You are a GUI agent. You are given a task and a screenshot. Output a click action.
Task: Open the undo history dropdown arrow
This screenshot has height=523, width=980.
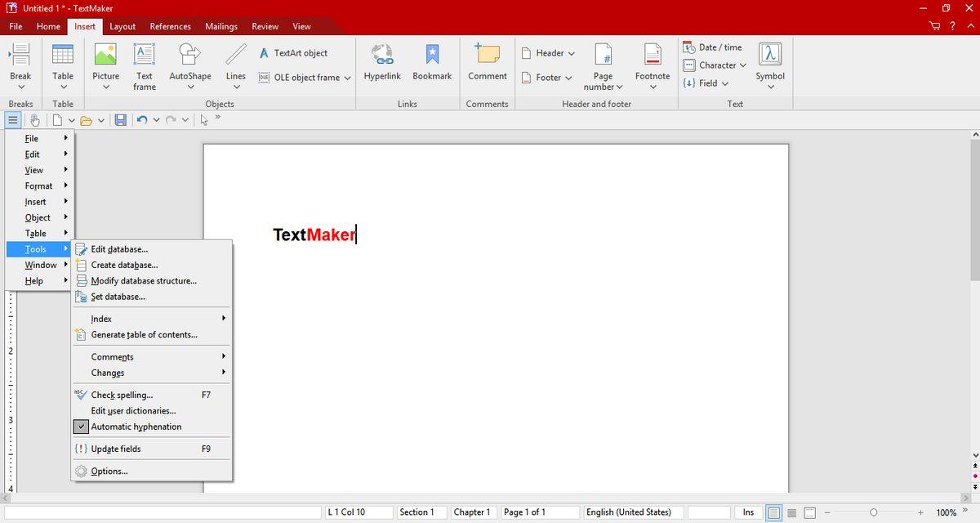coord(156,120)
